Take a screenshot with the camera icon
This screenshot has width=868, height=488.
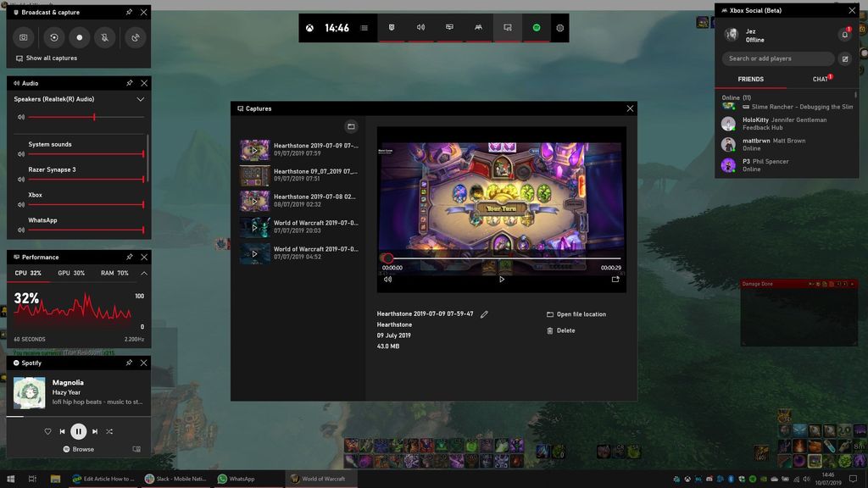(24, 37)
